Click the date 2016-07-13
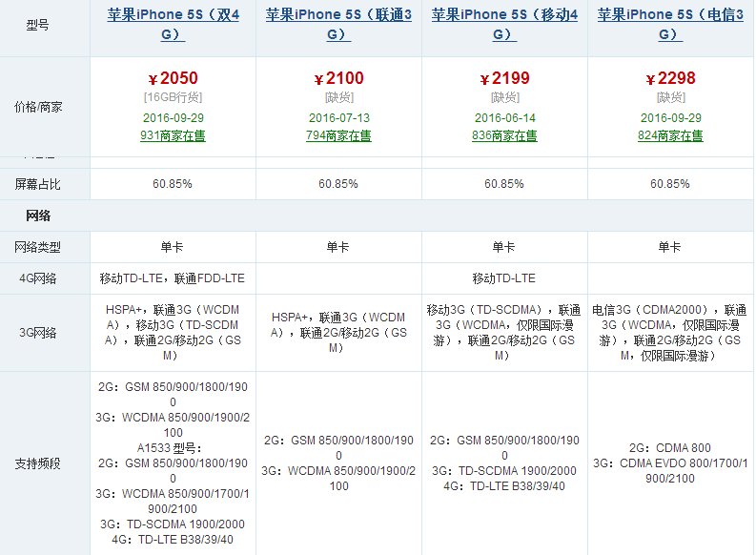756x555 pixels. coord(339,118)
